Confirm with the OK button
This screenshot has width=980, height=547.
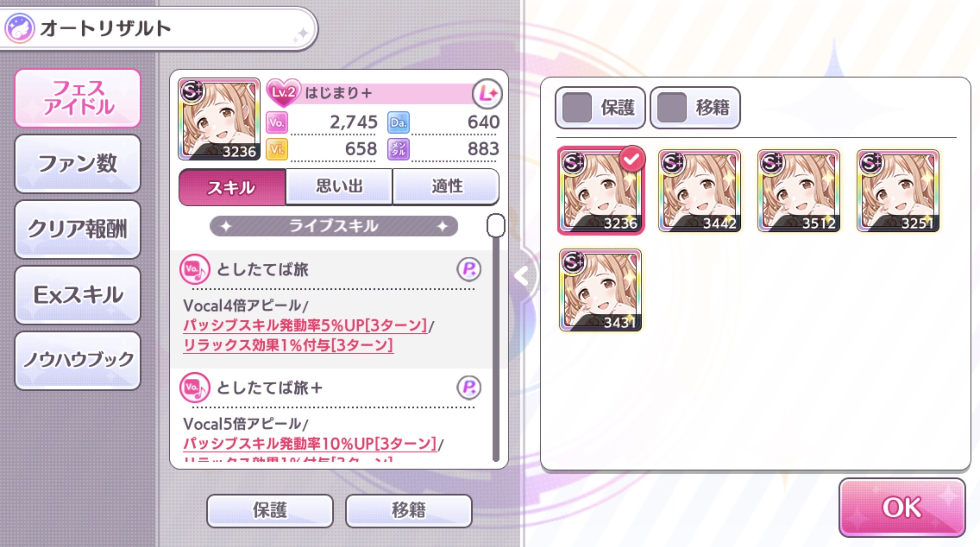pyautogui.click(x=902, y=508)
